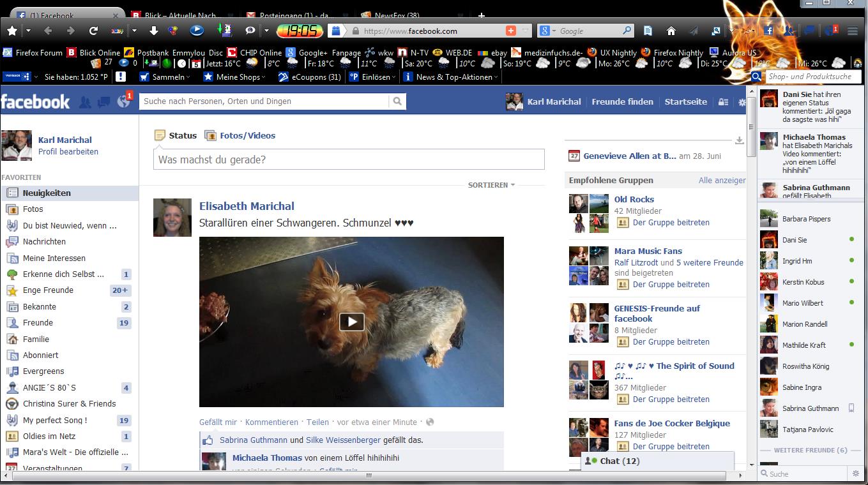Open the privacy shortcuts lock icon
Viewport: 868px width, 485px height.
click(x=723, y=102)
